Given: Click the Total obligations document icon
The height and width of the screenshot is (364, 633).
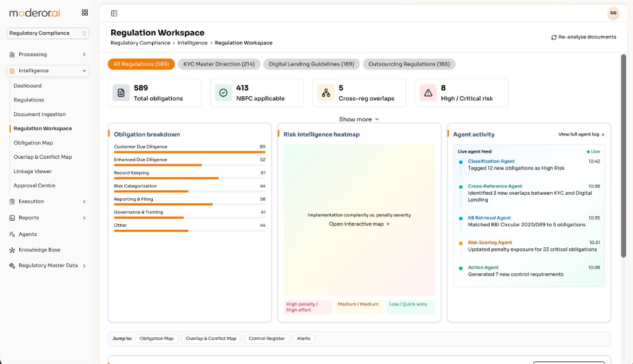Looking at the screenshot, I should [121, 93].
